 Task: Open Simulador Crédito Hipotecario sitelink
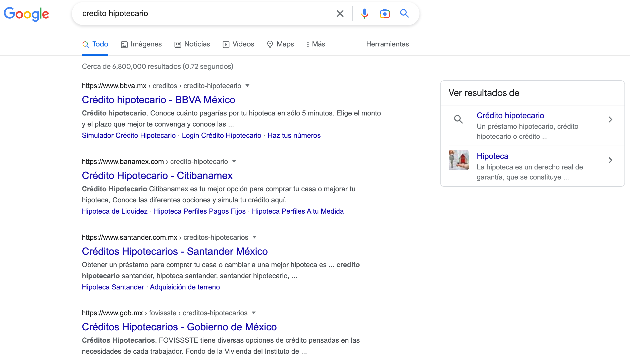coord(129,136)
